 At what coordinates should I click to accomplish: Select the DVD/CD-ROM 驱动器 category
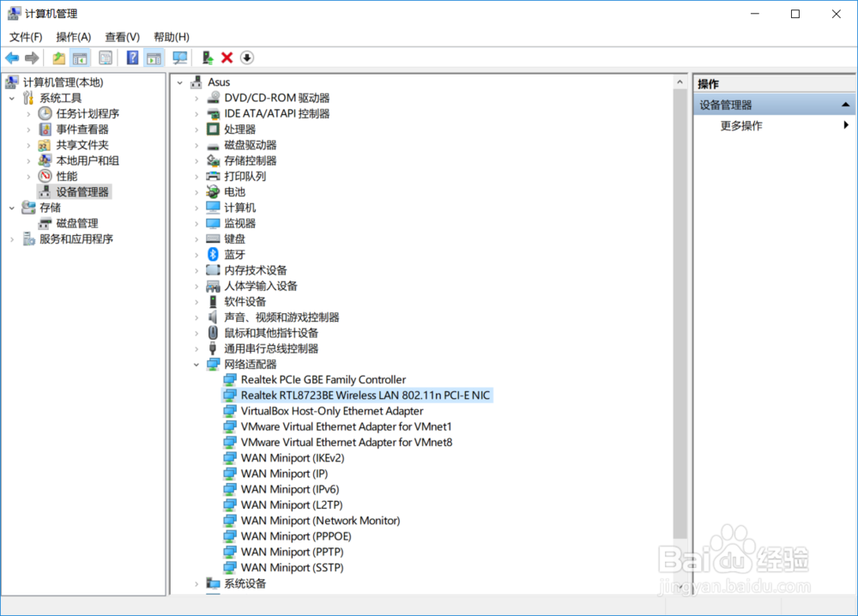(x=277, y=98)
